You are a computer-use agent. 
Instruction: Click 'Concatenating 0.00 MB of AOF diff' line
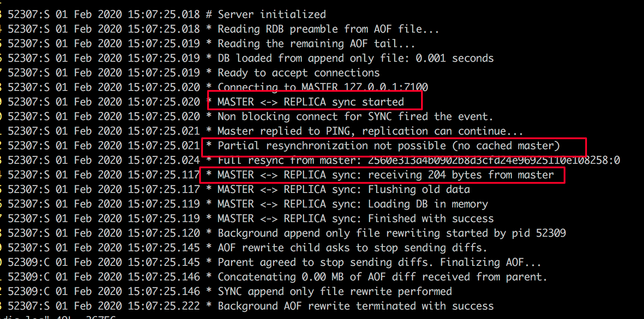pos(382,277)
